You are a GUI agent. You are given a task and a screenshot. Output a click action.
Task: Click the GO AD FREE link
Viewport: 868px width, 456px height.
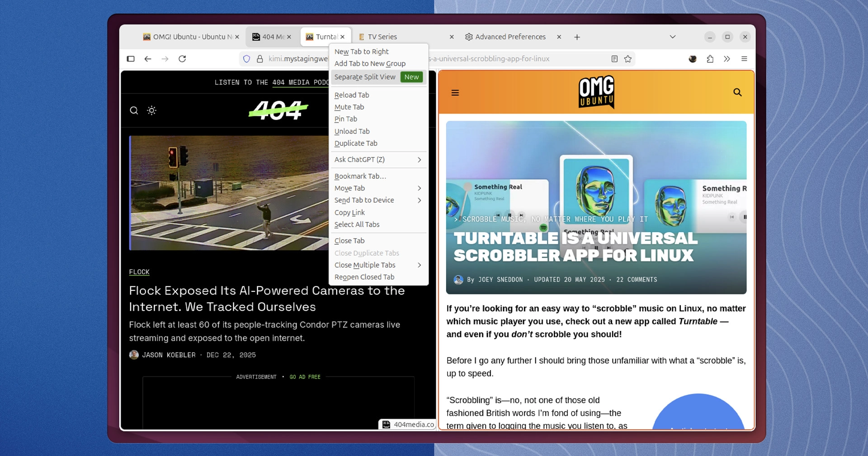click(x=305, y=376)
